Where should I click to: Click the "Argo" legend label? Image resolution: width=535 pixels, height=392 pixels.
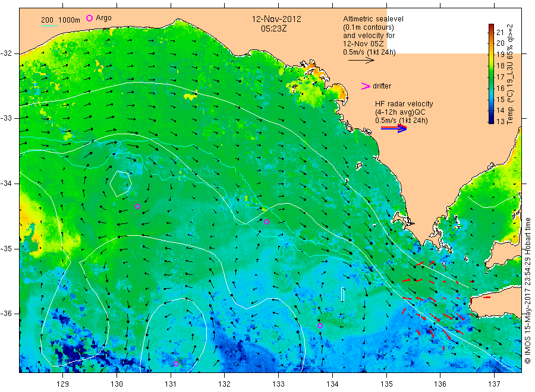103,18
